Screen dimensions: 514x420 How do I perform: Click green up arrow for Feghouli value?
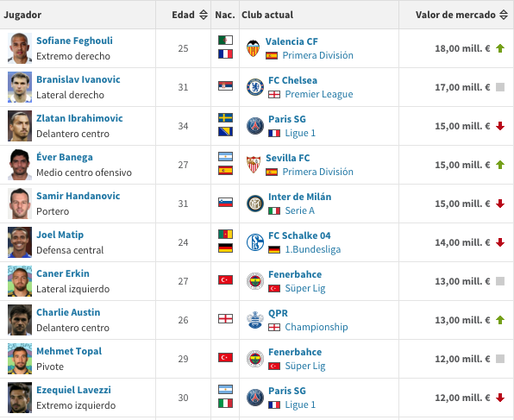point(500,48)
